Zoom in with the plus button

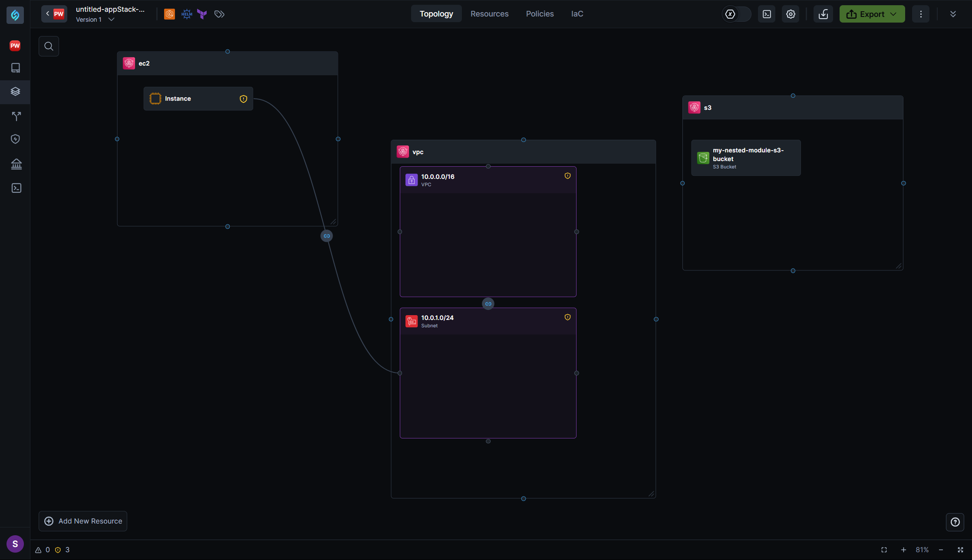click(x=903, y=550)
